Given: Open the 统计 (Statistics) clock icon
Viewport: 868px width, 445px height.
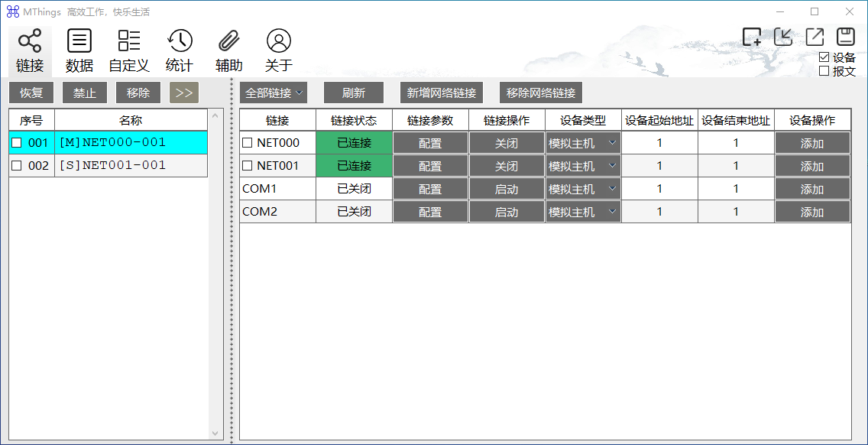Looking at the screenshot, I should [180, 41].
